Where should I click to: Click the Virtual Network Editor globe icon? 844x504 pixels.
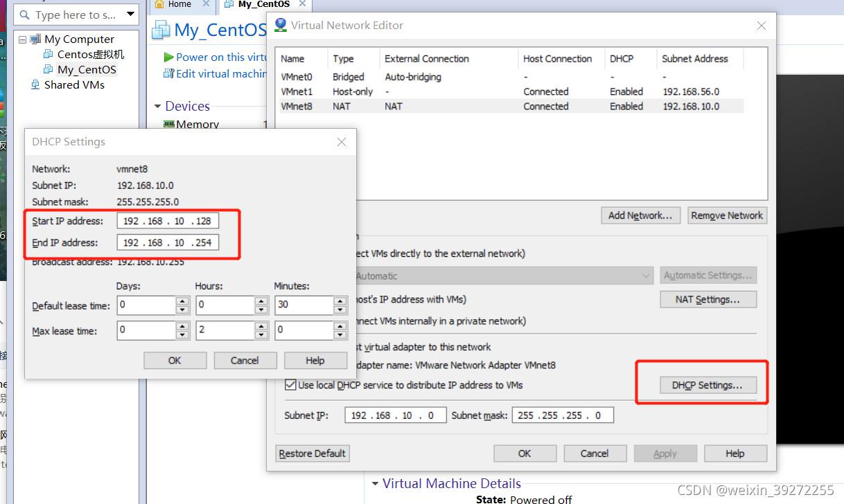281,26
